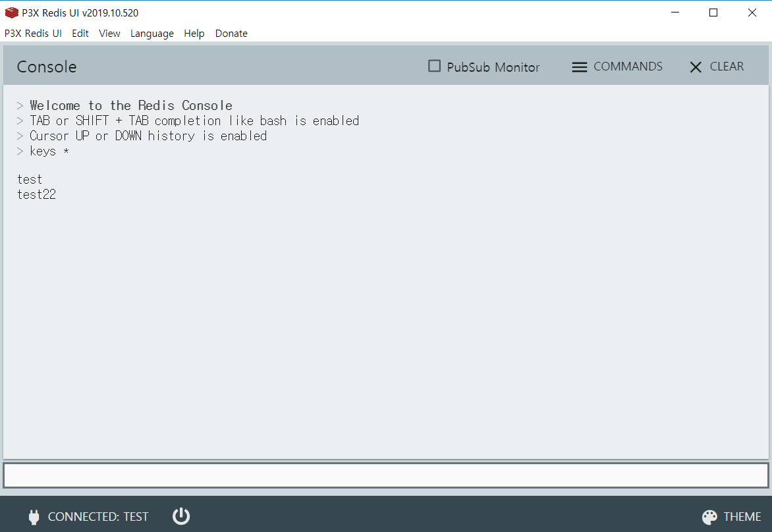Enable the PubSub Monitor checkbox
This screenshot has height=532, width=772.
coord(434,66)
